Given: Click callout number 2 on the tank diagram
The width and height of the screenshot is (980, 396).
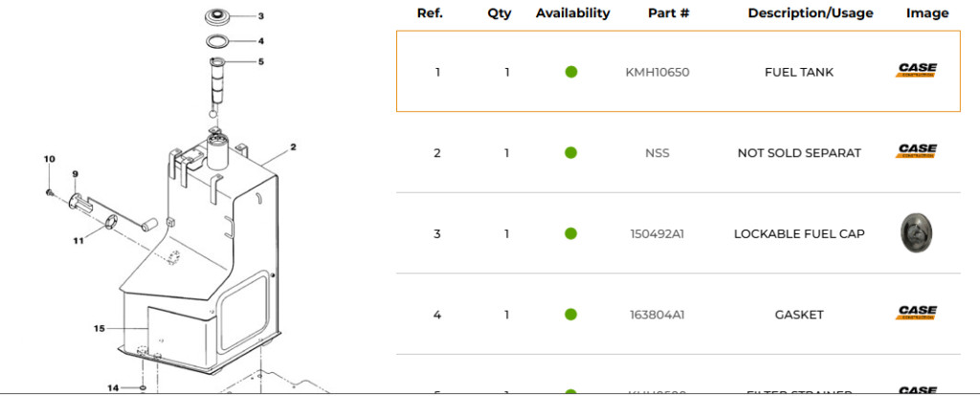Looking at the screenshot, I should click(x=293, y=147).
